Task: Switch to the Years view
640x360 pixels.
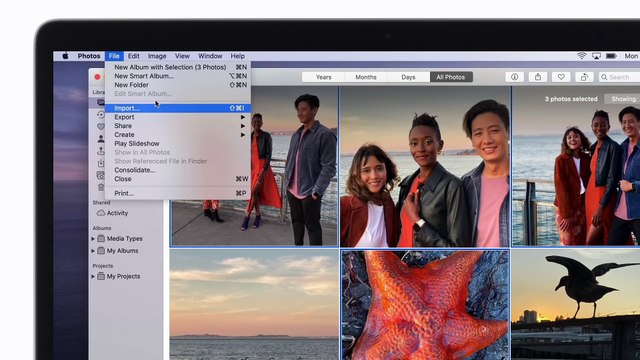Action: 324,77
